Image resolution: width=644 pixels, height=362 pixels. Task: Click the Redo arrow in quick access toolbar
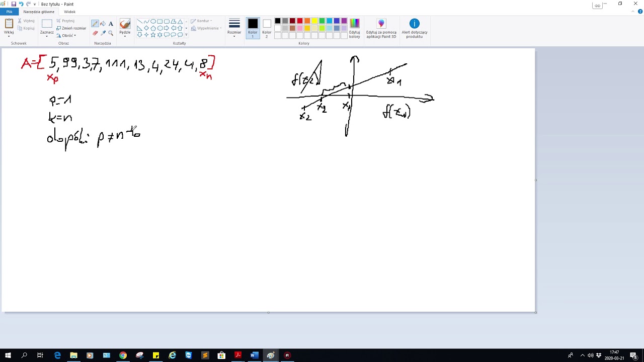point(28,4)
